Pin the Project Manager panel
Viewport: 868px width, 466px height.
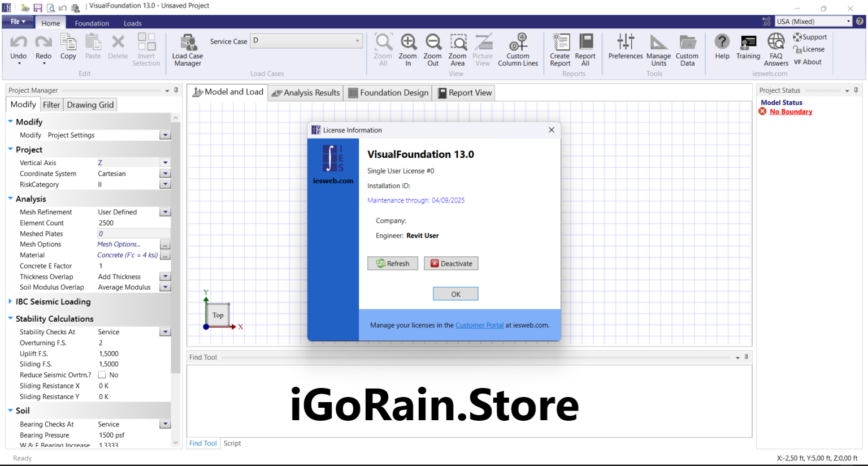[176, 90]
